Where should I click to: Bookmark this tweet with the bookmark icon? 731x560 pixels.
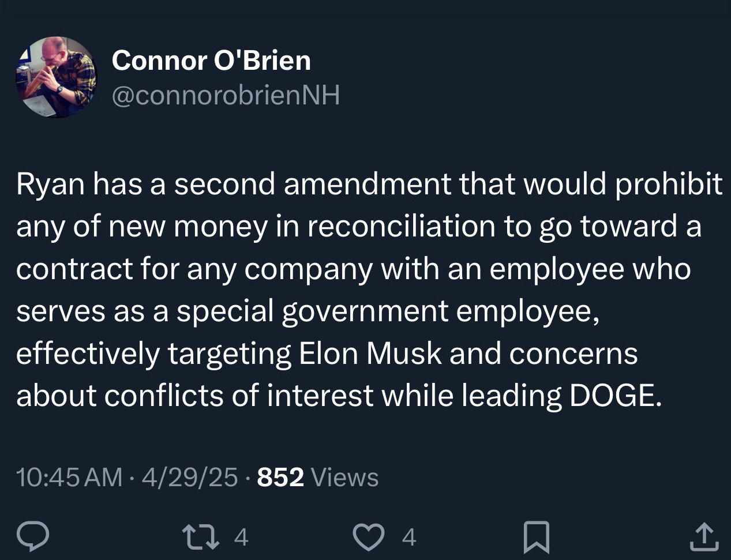tap(536, 537)
